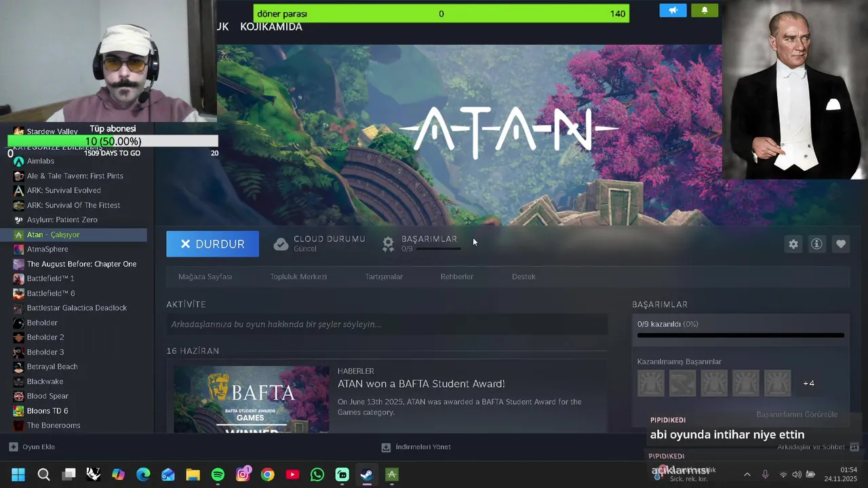Click the achievements 0/9 progress bar
The height and width of the screenshot is (488, 868).
pyautogui.click(x=438, y=249)
